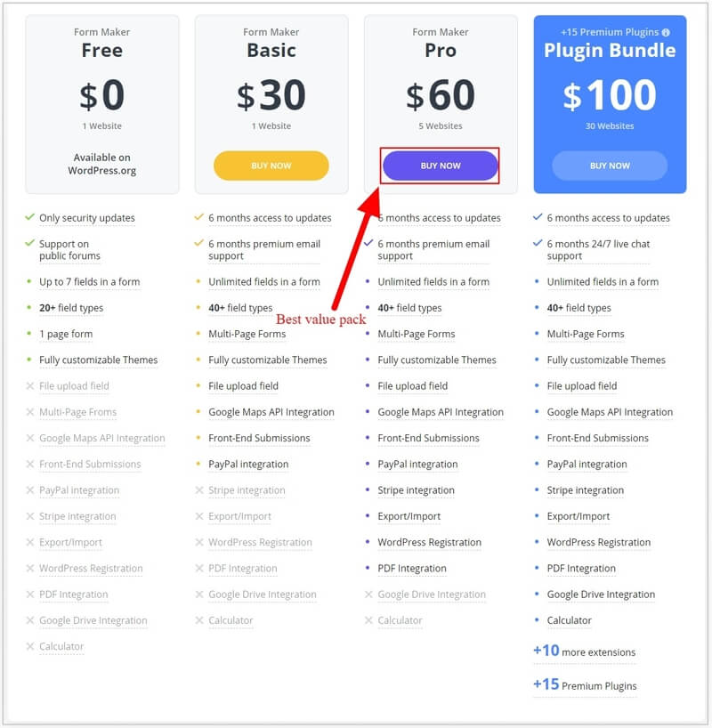Click BUY NOW for the Plugin Bundle
The width and height of the screenshot is (712, 728).
tap(609, 166)
